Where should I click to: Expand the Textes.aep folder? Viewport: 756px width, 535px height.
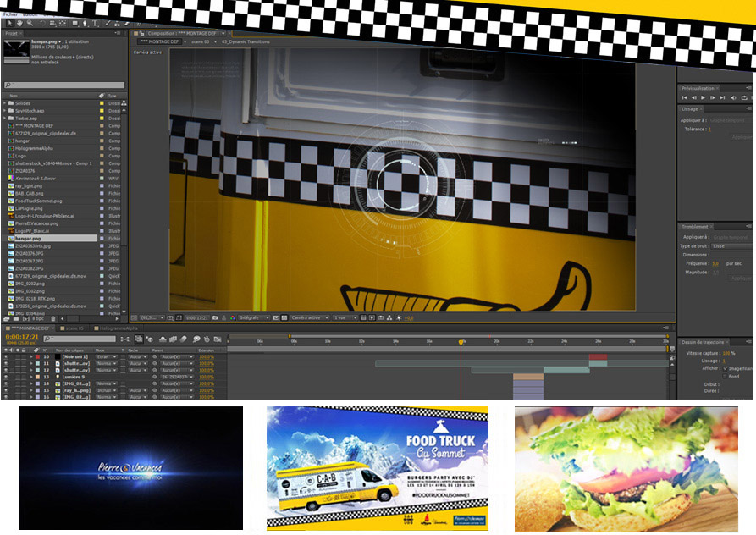(5, 118)
